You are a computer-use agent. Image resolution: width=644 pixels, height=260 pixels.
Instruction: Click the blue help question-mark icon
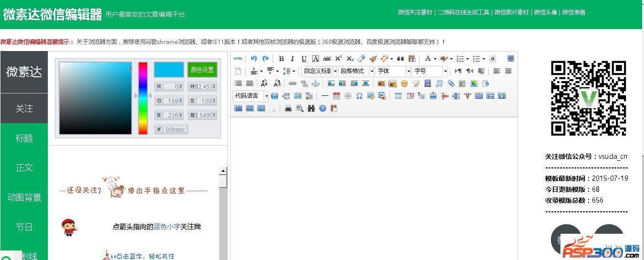click(x=323, y=108)
